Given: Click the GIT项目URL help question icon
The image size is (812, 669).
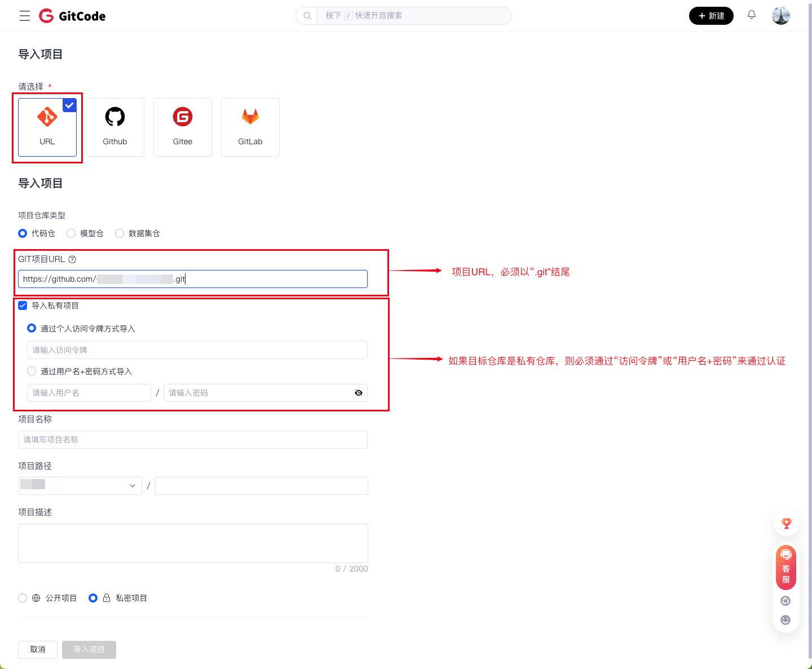Looking at the screenshot, I should [x=72, y=259].
